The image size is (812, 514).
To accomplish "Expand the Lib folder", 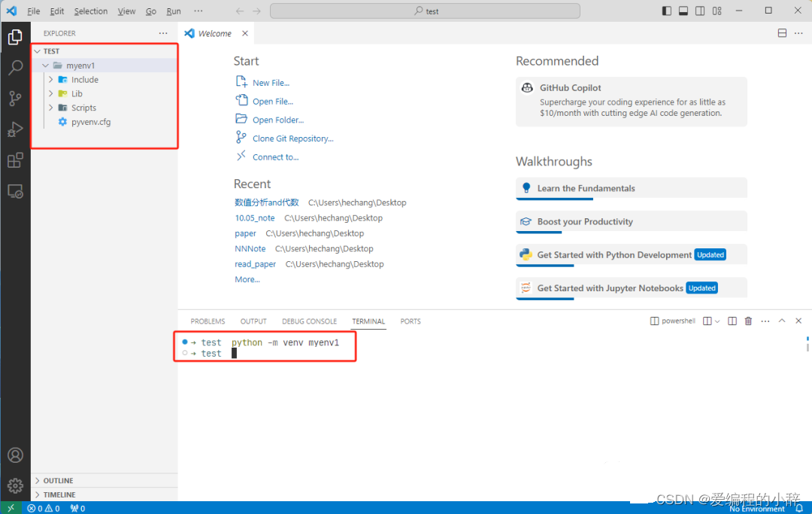I will [x=51, y=93].
